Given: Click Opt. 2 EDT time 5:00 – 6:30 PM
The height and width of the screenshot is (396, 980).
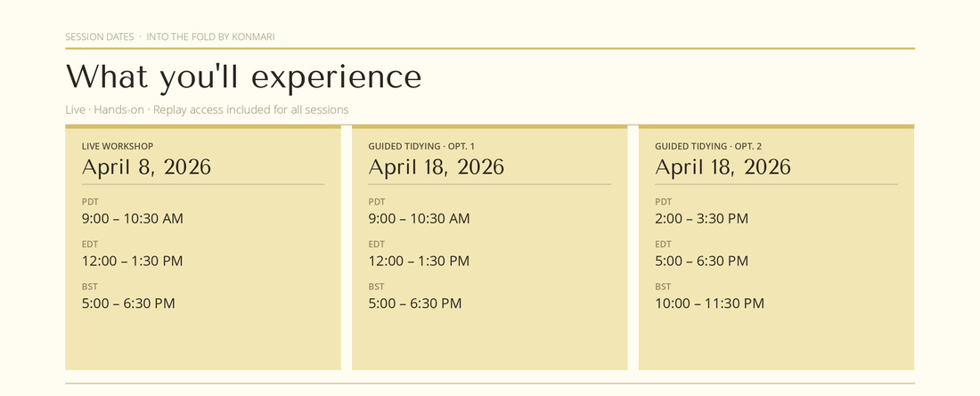Looking at the screenshot, I should click(701, 261).
